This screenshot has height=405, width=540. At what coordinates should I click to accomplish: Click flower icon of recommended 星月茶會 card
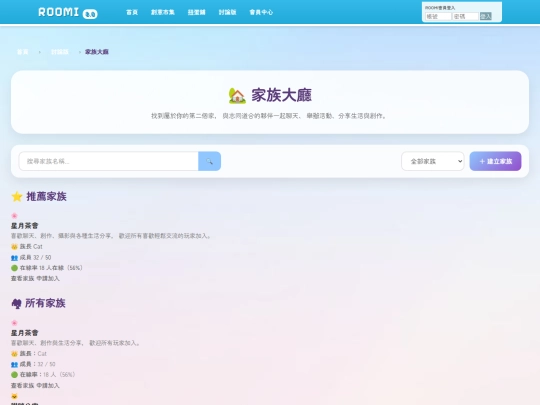point(14,216)
